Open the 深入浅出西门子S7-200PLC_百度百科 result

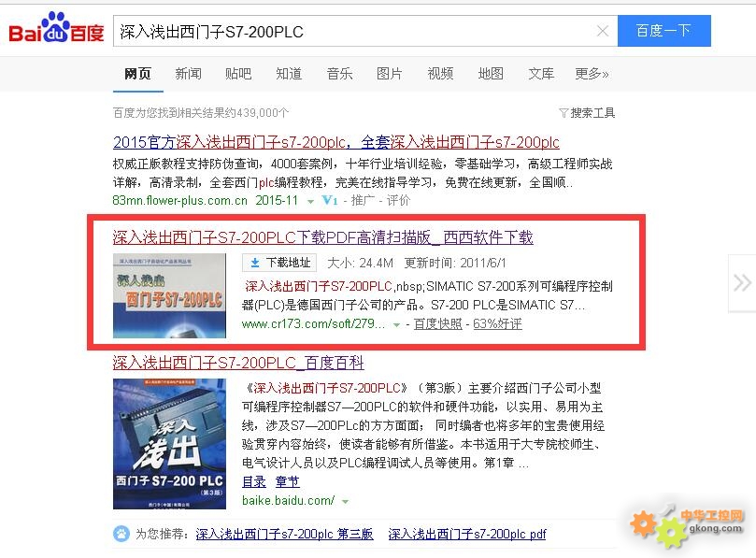238,363
